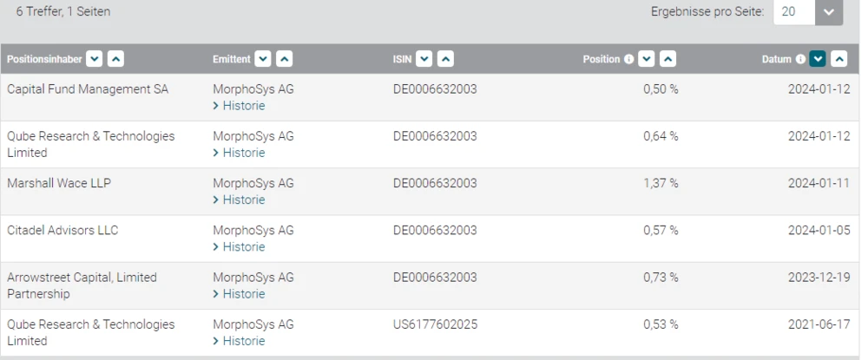Sort ISIN column descending
The width and height of the screenshot is (868, 360).
coord(424,59)
